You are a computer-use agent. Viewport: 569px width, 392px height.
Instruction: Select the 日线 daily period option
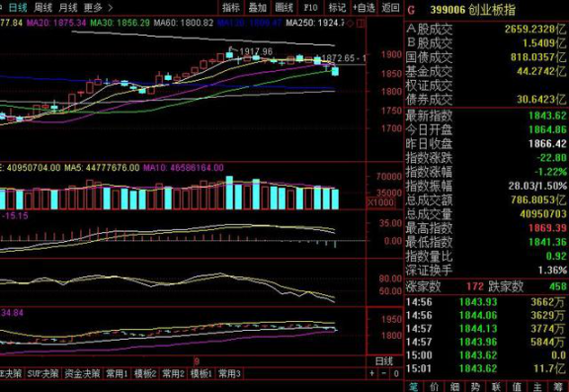pos(18,8)
